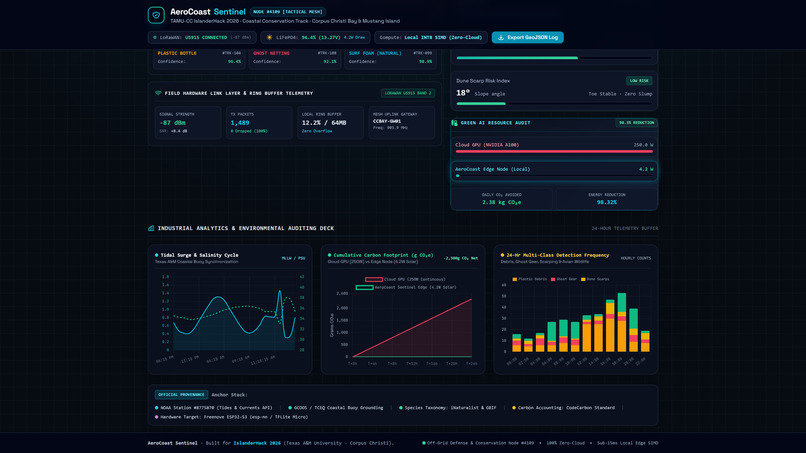Click the Mesh Uplink Gateway CCBAY-GW01
This screenshot has width=806, height=453.
click(387, 121)
